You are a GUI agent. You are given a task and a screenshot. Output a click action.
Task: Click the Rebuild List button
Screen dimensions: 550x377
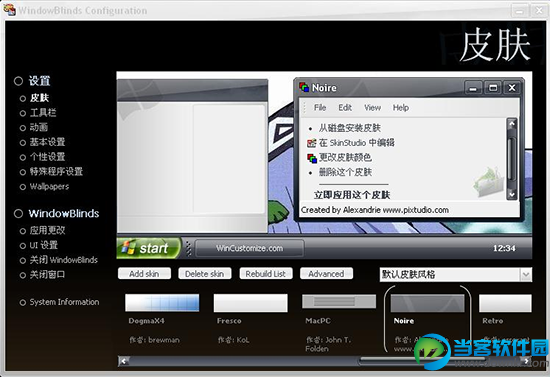point(266,274)
